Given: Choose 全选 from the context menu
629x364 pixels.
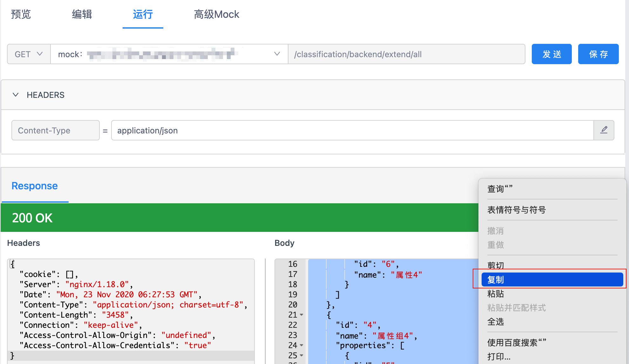Looking at the screenshot, I should pyautogui.click(x=496, y=322).
